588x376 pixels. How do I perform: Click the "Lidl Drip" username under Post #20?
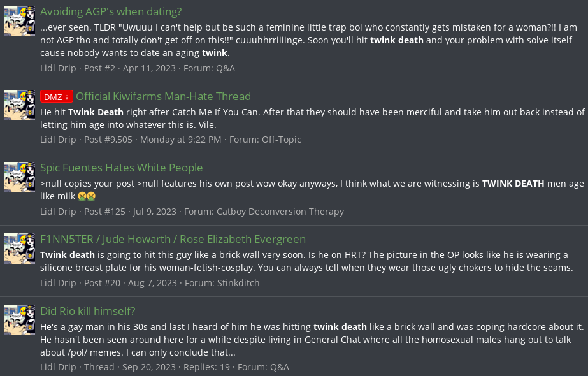point(58,283)
